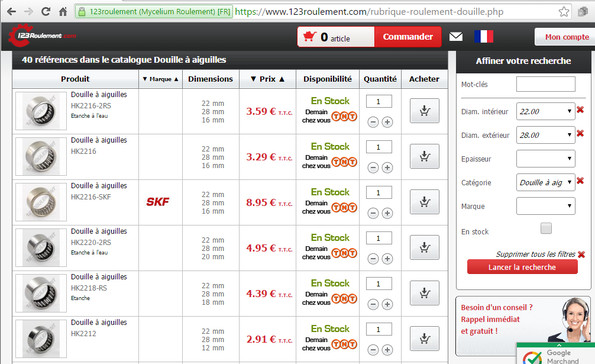Open HK2216-SKF bearing thumbnail
The image size is (595, 364).
41,202
